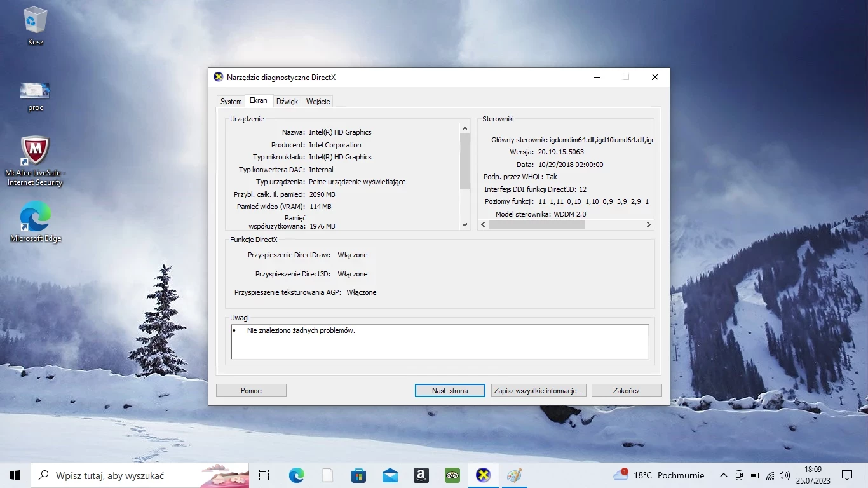Show hidden system tray icons
868x488 pixels.
(723, 475)
